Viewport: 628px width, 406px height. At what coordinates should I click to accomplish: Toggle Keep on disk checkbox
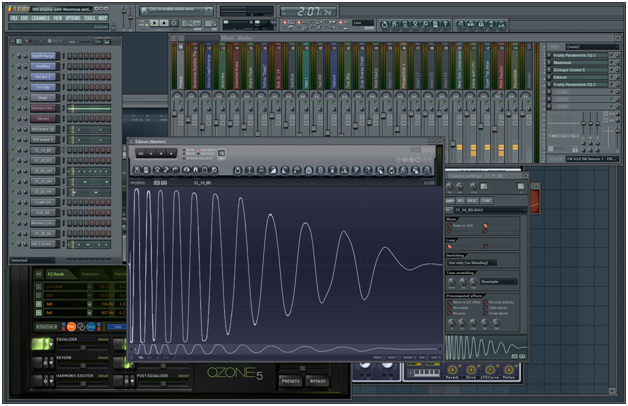(449, 225)
